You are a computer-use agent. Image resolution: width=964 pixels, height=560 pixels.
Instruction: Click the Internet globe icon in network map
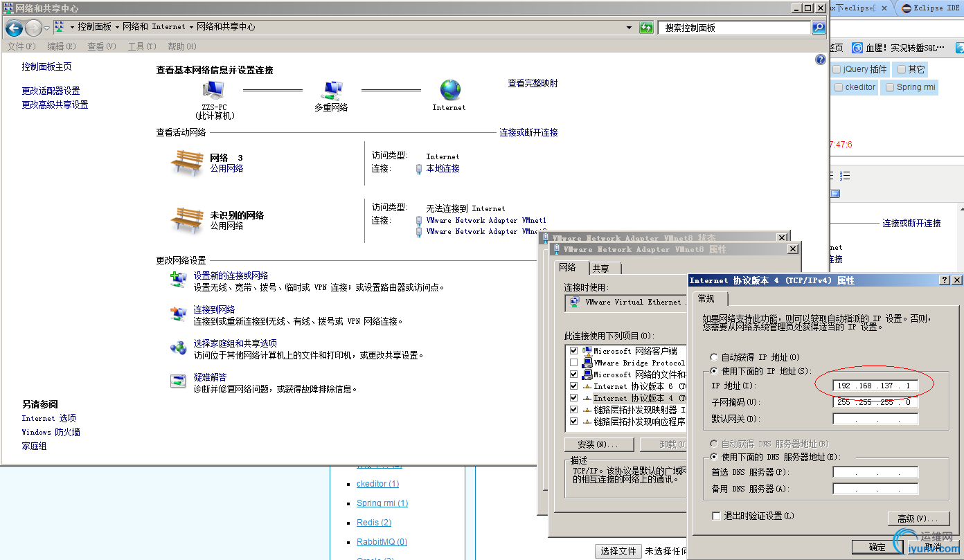pos(449,90)
